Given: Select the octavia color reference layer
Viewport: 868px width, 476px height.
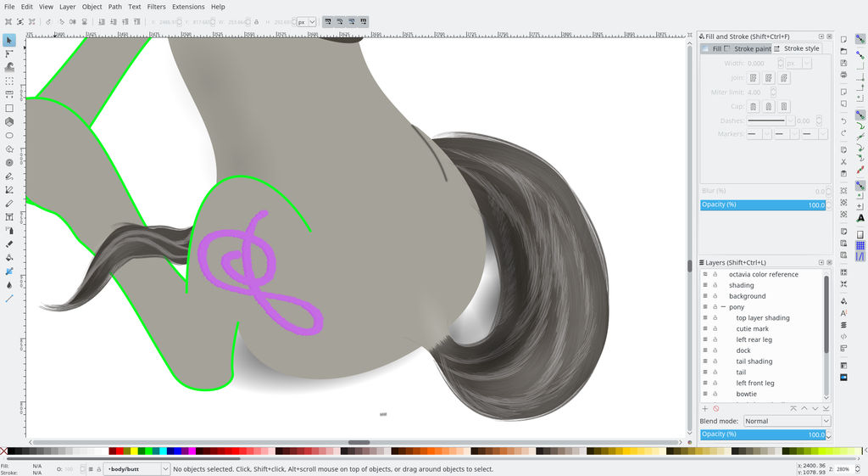Looking at the screenshot, I should [x=764, y=274].
